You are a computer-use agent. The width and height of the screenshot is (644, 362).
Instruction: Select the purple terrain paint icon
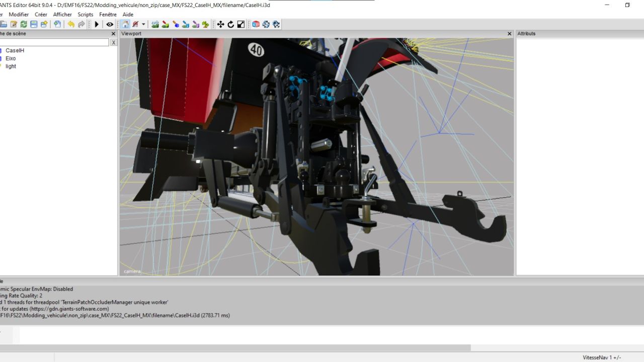point(196,24)
